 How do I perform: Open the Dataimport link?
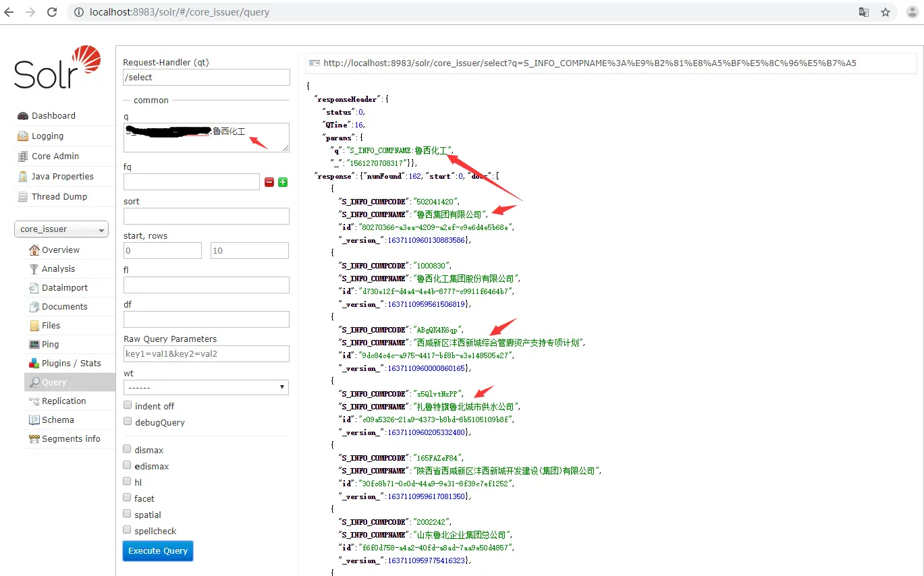pos(65,288)
